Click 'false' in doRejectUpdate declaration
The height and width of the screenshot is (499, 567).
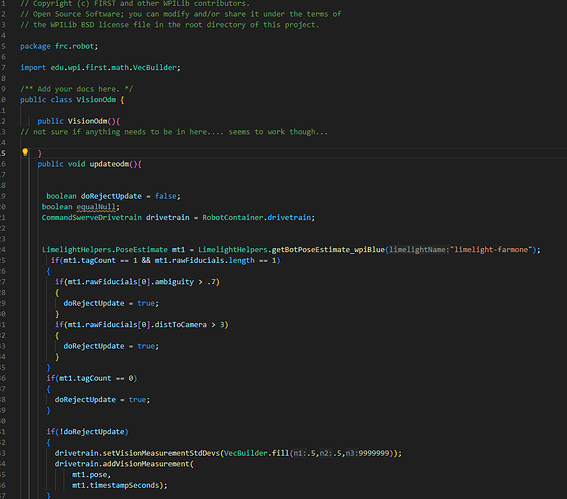(166, 196)
